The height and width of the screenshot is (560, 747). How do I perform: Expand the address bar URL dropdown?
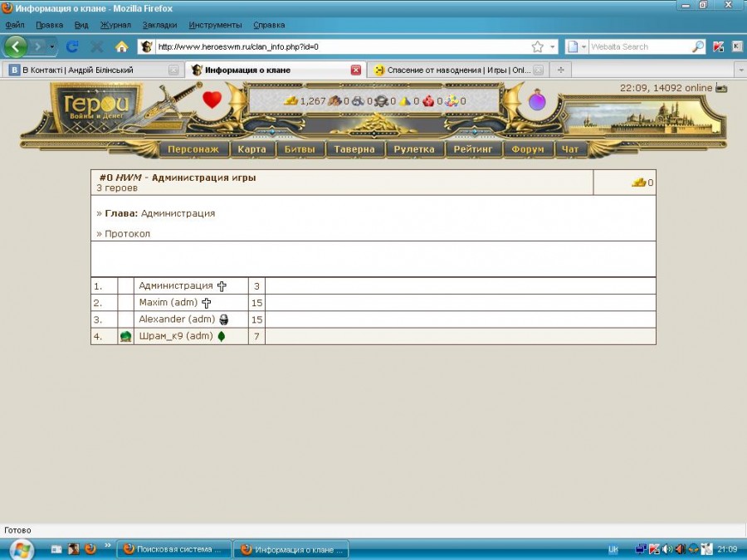click(x=552, y=46)
